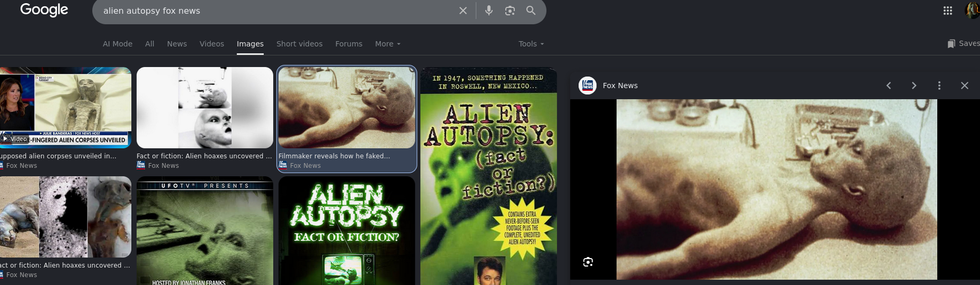The width and height of the screenshot is (980, 285).
Task: Open alien corpses unveiled thumbnail
Action: (x=65, y=107)
